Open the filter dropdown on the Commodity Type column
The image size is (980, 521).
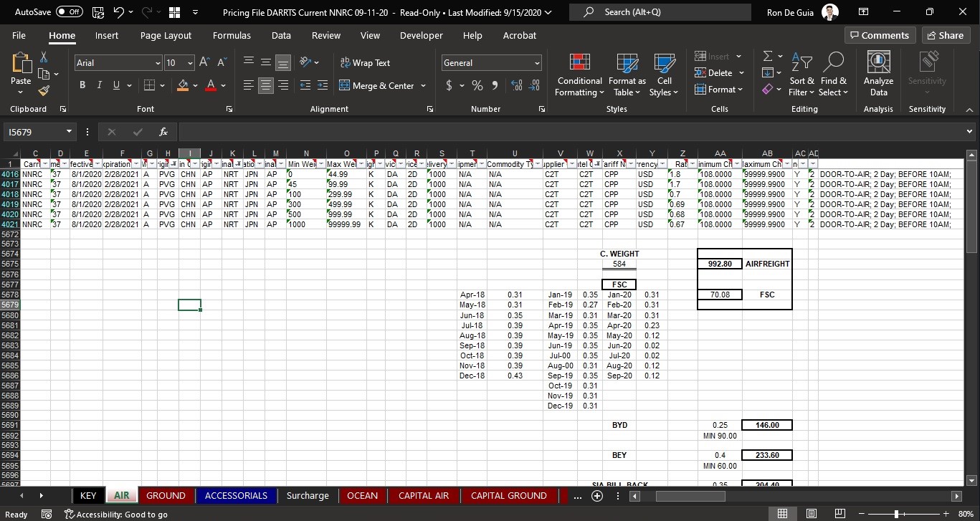pos(536,164)
